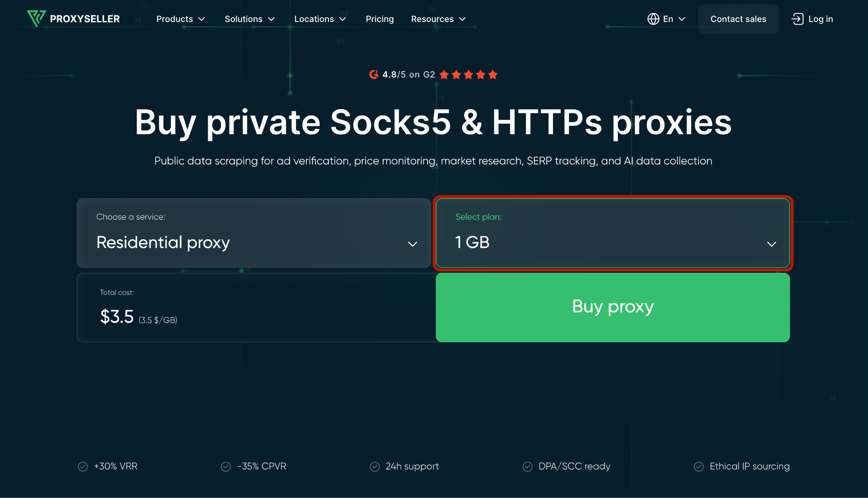Expand the Select plan 1 GB dropdown

click(613, 233)
